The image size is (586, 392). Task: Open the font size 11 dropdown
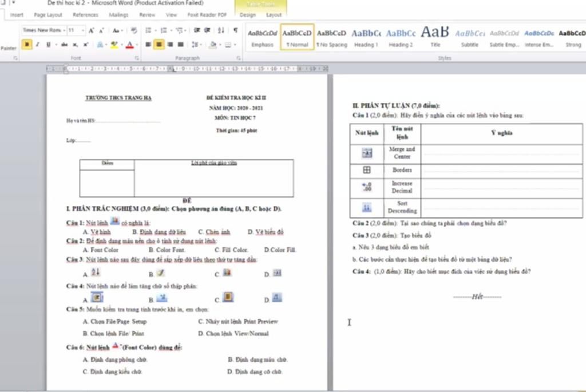click(x=83, y=30)
